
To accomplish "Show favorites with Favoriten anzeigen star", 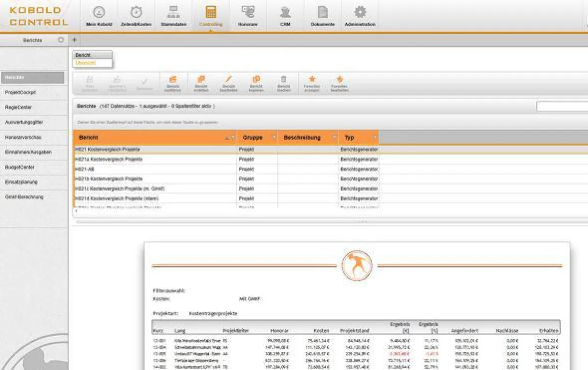I will tap(312, 83).
